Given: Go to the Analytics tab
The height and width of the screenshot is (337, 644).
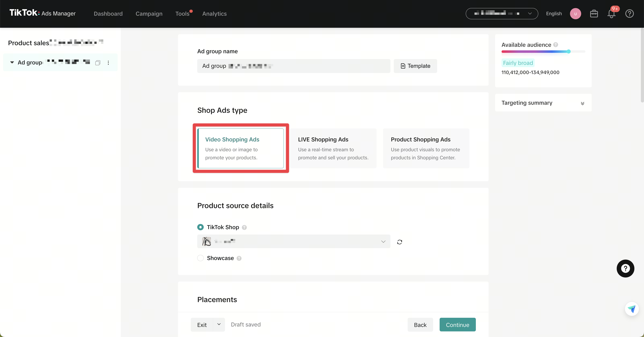Looking at the screenshot, I should pyautogui.click(x=214, y=13).
